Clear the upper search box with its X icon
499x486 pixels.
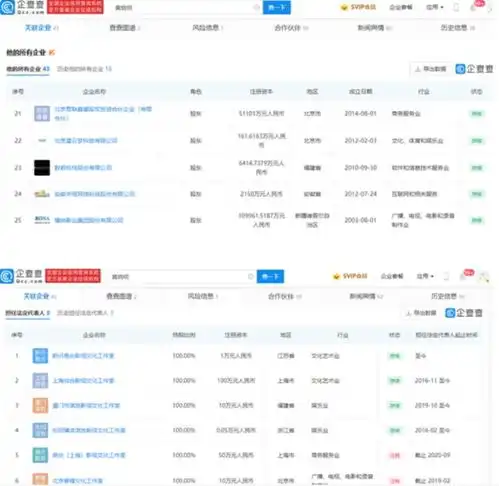[256, 7]
